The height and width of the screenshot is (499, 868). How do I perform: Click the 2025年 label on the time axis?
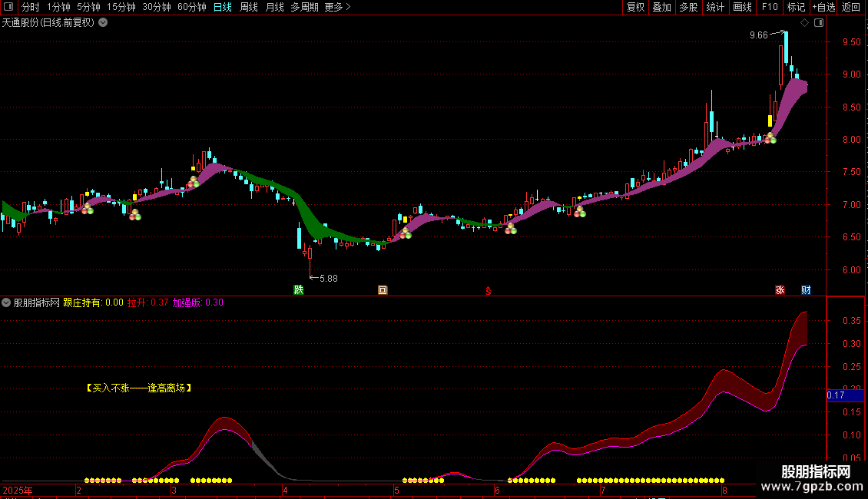coord(18,490)
